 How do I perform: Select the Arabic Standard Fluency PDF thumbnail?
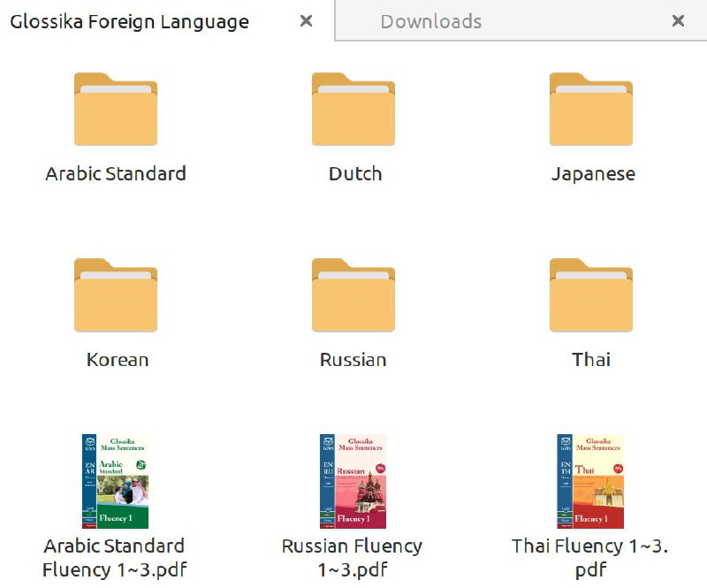coord(116,481)
